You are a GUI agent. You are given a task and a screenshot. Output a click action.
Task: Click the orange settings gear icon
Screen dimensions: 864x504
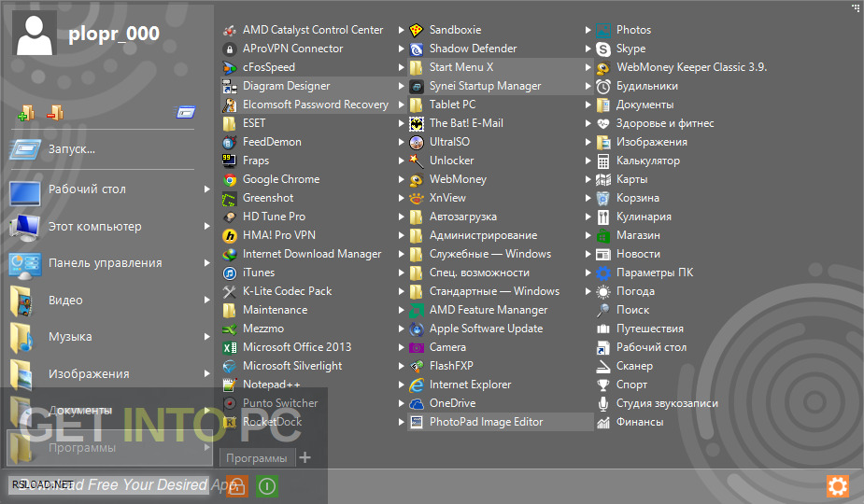point(838,486)
